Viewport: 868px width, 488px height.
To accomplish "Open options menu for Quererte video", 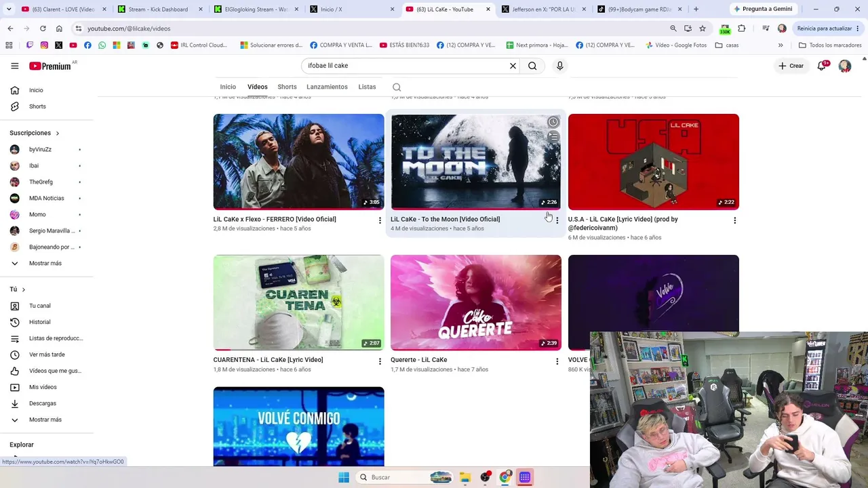I will 557,361.
